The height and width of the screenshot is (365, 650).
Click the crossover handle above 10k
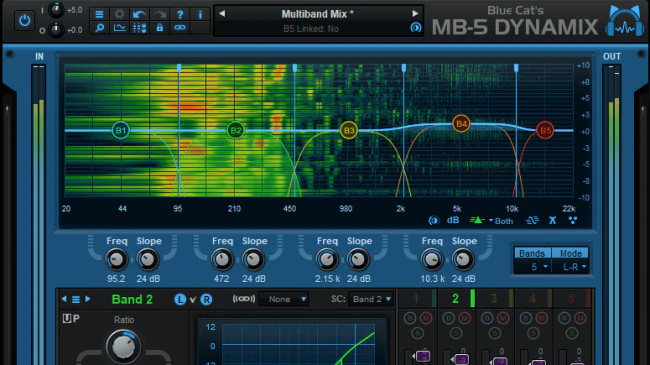pyautogui.click(x=516, y=68)
